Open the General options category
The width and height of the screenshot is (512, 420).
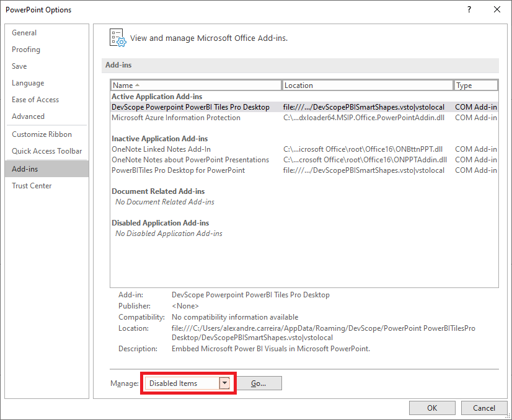tap(24, 33)
